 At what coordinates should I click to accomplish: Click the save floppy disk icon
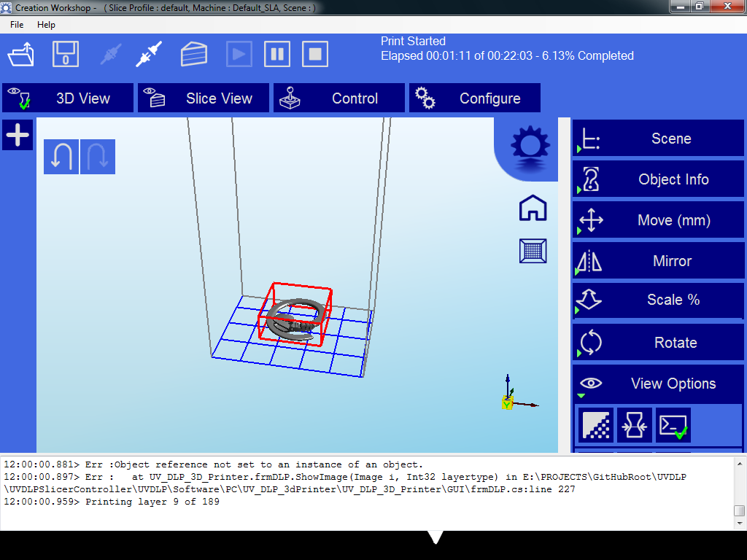[66, 55]
